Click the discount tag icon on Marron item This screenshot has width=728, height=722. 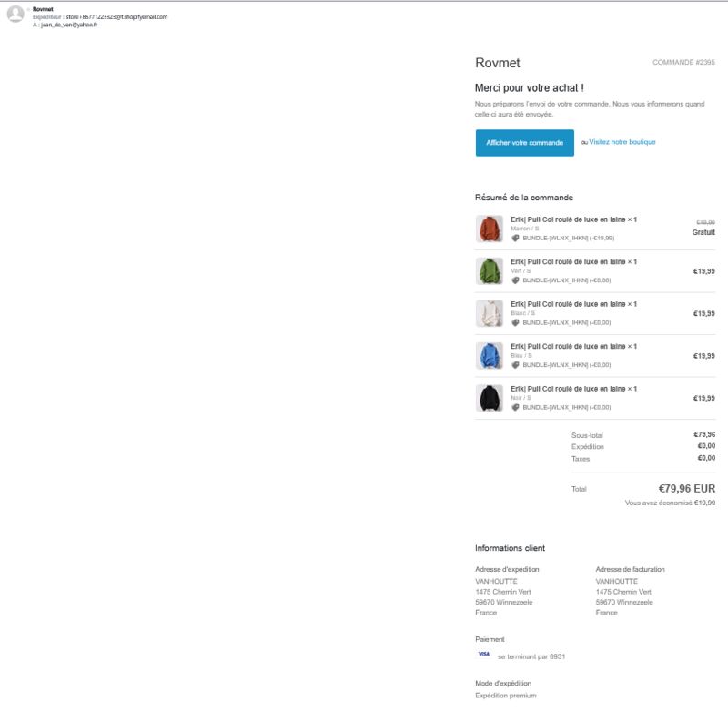pos(515,238)
